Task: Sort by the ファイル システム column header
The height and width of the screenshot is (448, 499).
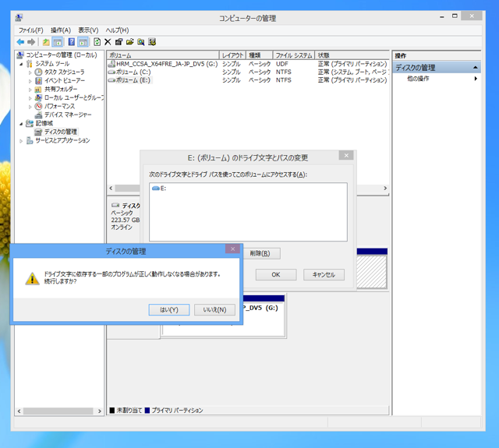Action: tap(294, 55)
